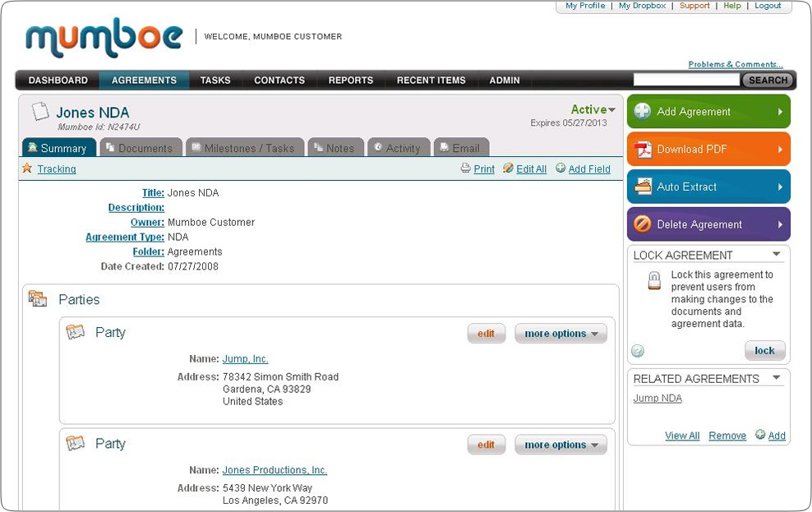Open the Jump NDA related agreement
This screenshot has height=512, width=812.
coord(657,398)
